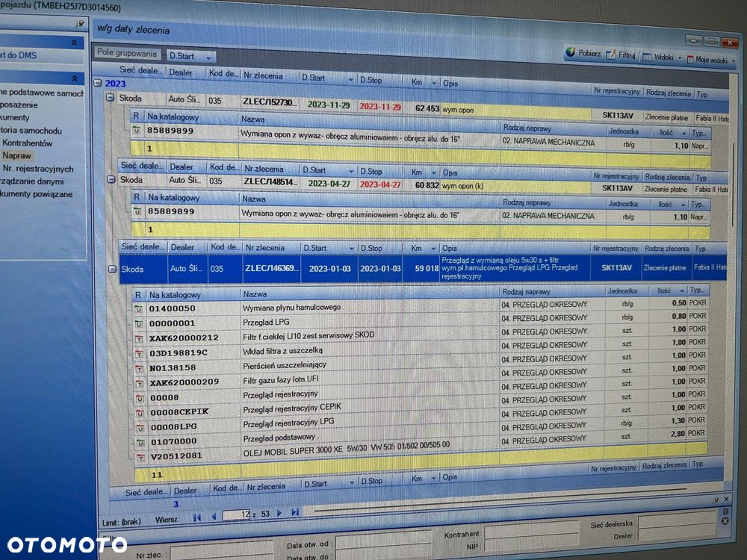Viewport: 747px width, 560px height.
Task: Focus the Wiersz row number field
Action: click(x=236, y=514)
